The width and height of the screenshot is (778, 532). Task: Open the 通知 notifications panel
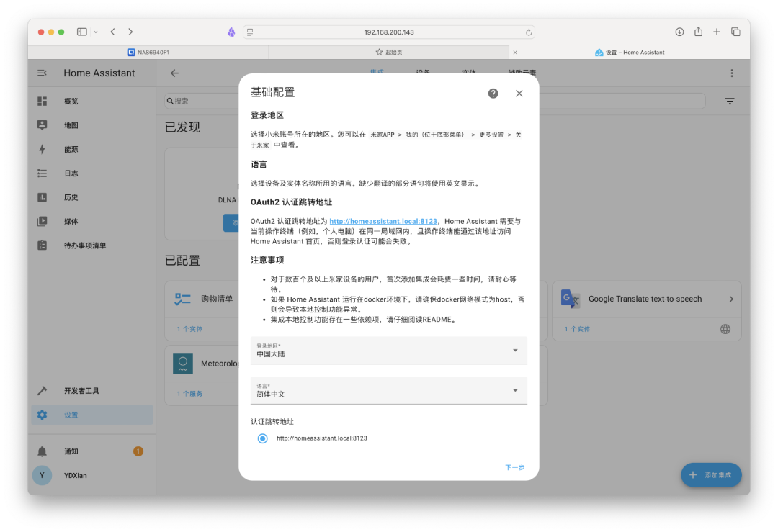pyautogui.click(x=71, y=451)
